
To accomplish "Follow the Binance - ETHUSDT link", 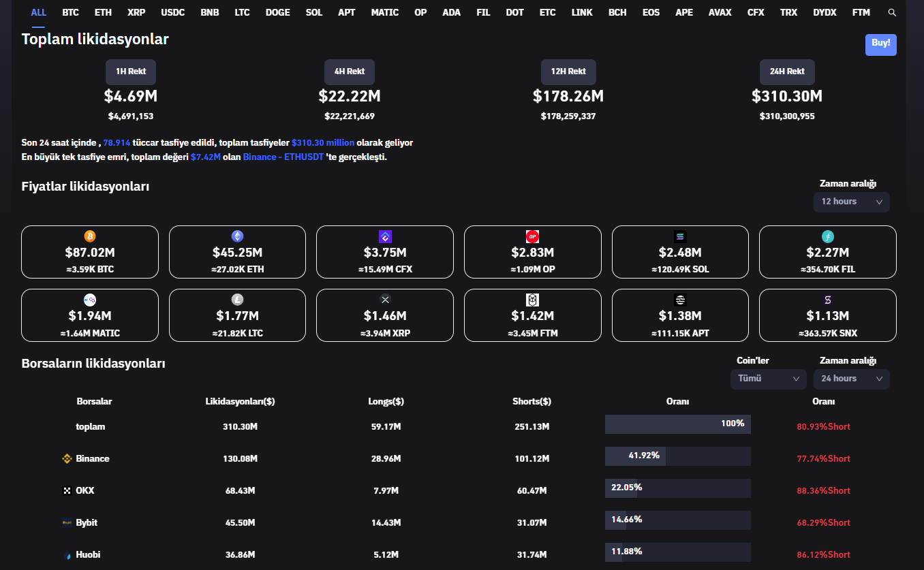I will (283, 157).
